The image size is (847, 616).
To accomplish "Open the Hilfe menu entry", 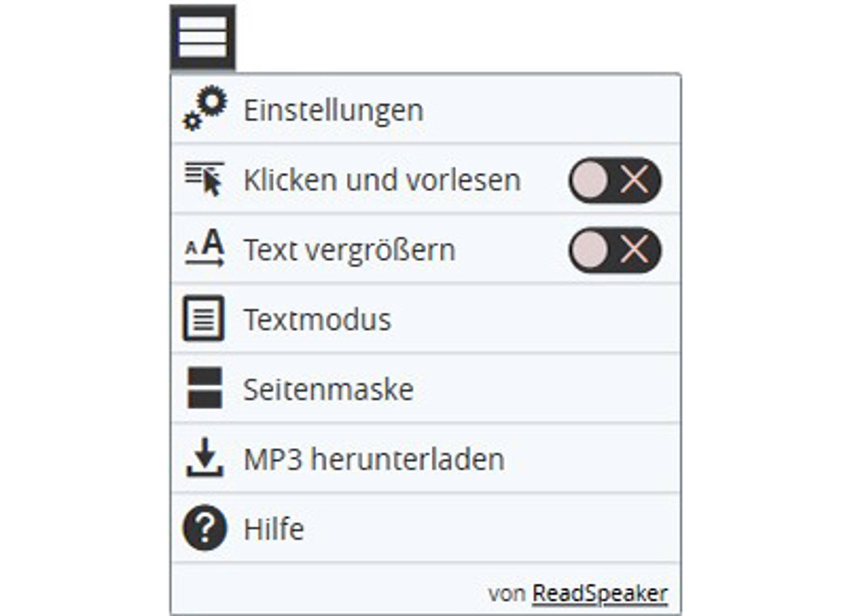I will [274, 529].
